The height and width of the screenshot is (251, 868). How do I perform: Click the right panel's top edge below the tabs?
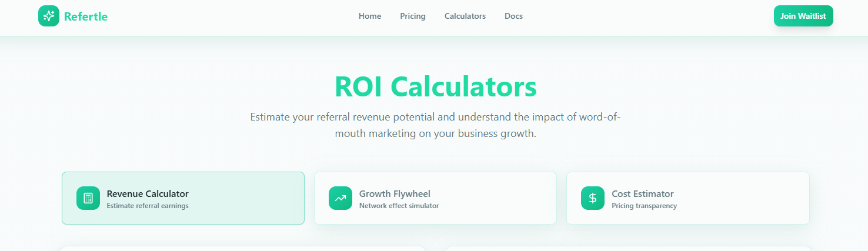click(x=628, y=248)
